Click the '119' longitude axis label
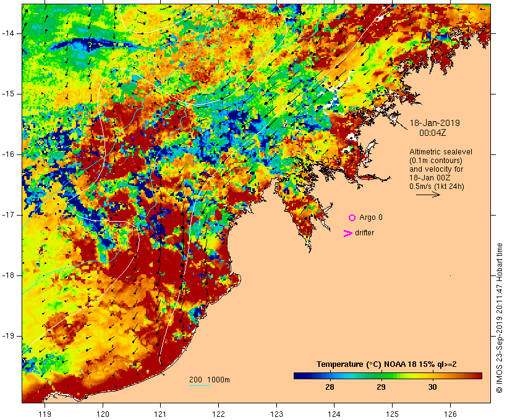Screen dimensions: 507x420 [x=45, y=414]
